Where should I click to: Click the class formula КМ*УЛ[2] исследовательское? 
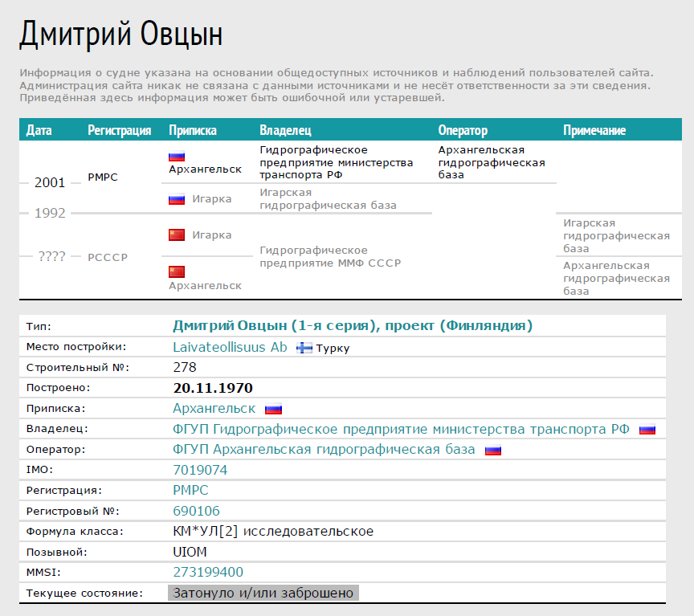[x=273, y=532]
